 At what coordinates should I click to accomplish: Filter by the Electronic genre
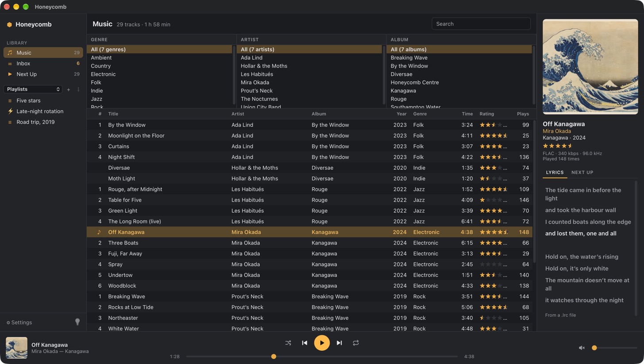pyautogui.click(x=159, y=74)
